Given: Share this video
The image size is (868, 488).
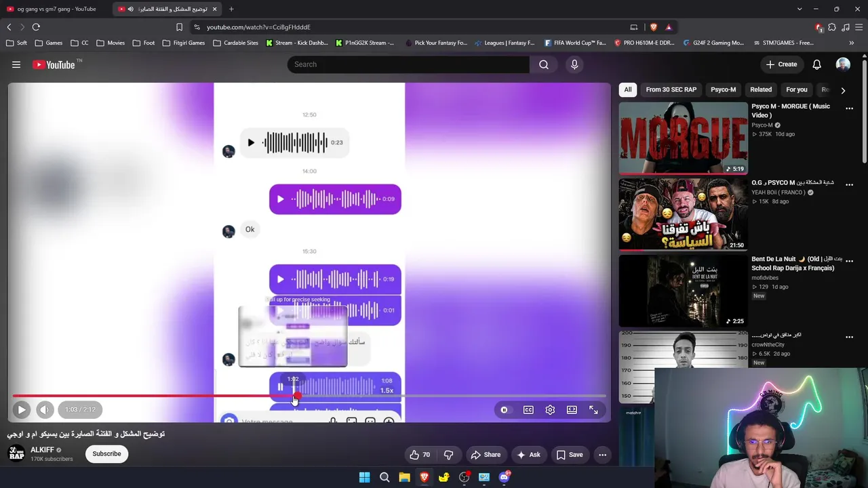Looking at the screenshot, I should click(x=486, y=455).
